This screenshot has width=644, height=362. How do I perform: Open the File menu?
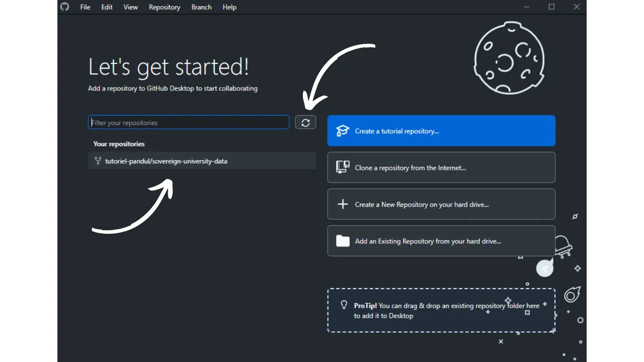pyautogui.click(x=86, y=7)
